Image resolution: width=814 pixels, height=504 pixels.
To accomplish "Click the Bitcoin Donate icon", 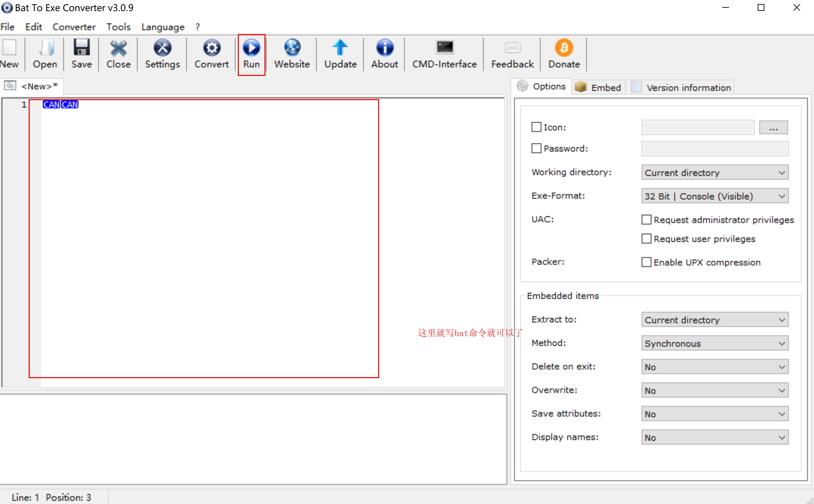I will click(x=564, y=48).
